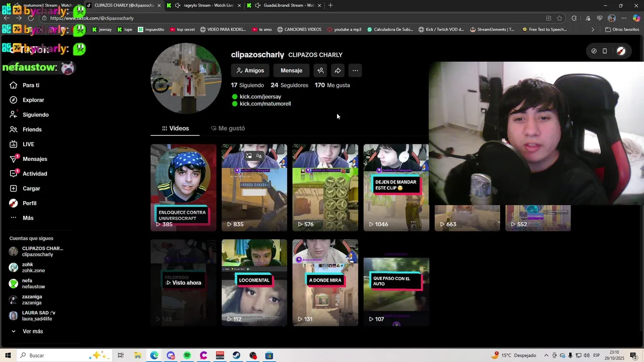Click 24 Seguidores count
The image size is (644, 362).
click(289, 85)
